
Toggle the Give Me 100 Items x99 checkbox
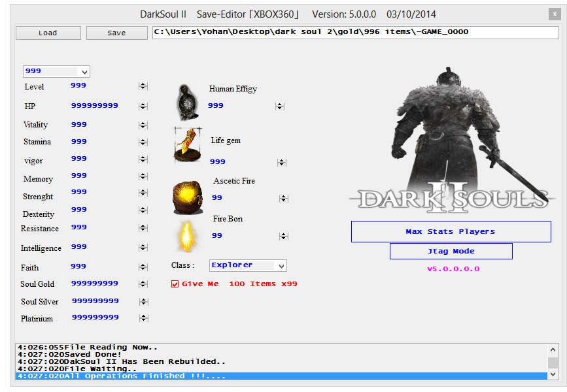(x=175, y=284)
